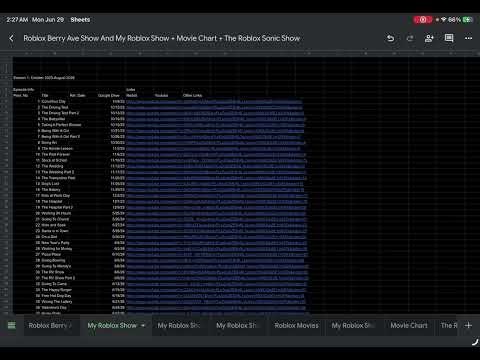The width and height of the screenshot is (480, 360).
Task: Select 'Free Hot Dog Day' cell
Action: pyautogui.click(x=56, y=296)
